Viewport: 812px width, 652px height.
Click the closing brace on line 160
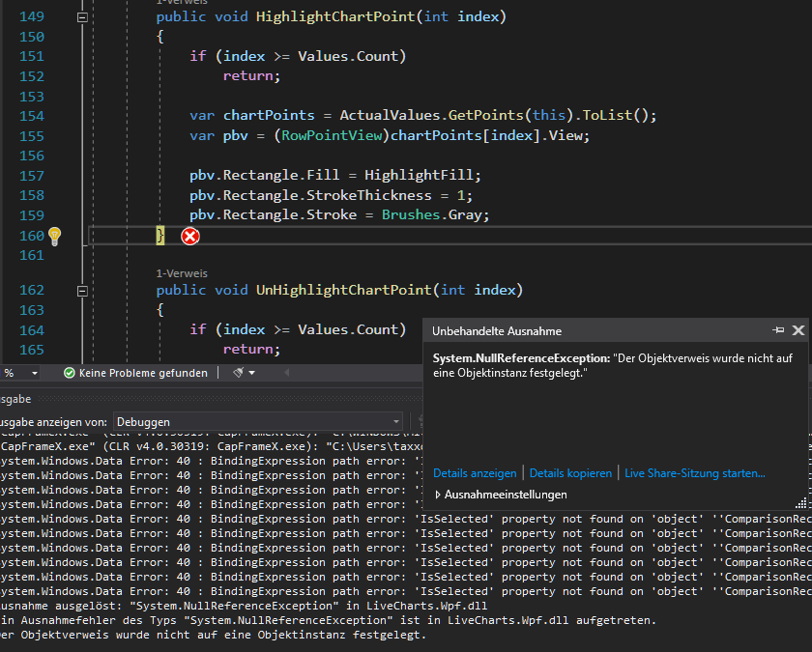[x=160, y=236]
